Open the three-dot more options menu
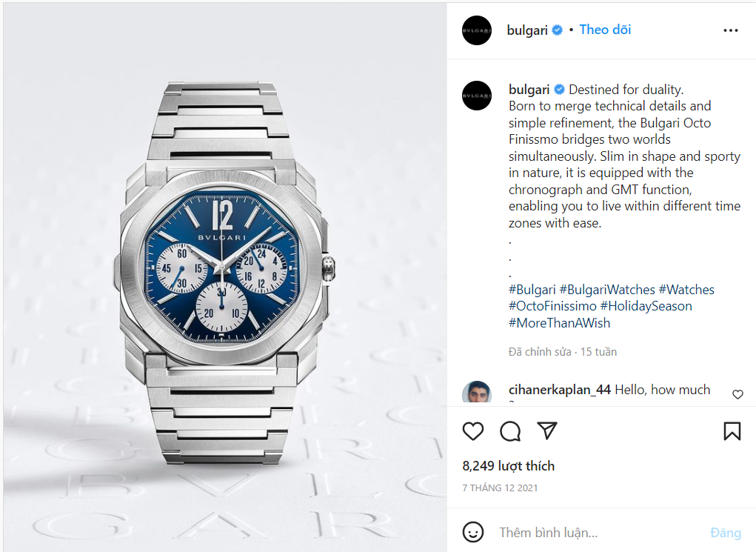The width and height of the screenshot is (756, 552). click(x=730, y=30)
